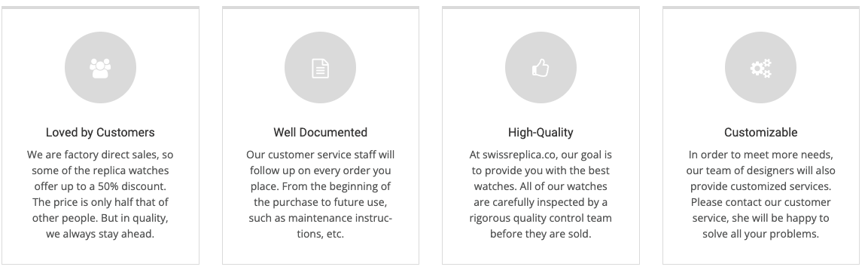Screen dimensions: 868x273
Task: Click the thumbs-up icon
Action: pyautogui.click(x=541, y=68)
